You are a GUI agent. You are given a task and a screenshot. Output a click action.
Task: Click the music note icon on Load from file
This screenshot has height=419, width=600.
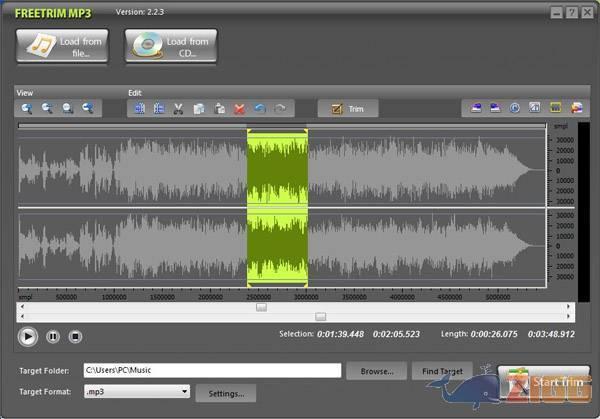[x=42, y=46]
